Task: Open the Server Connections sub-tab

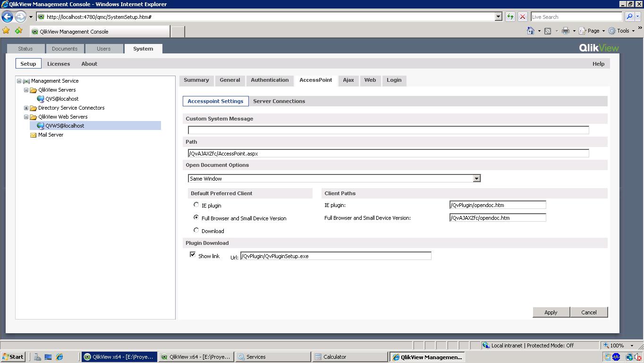Action: pyautogui.click(x=279, y=101)
